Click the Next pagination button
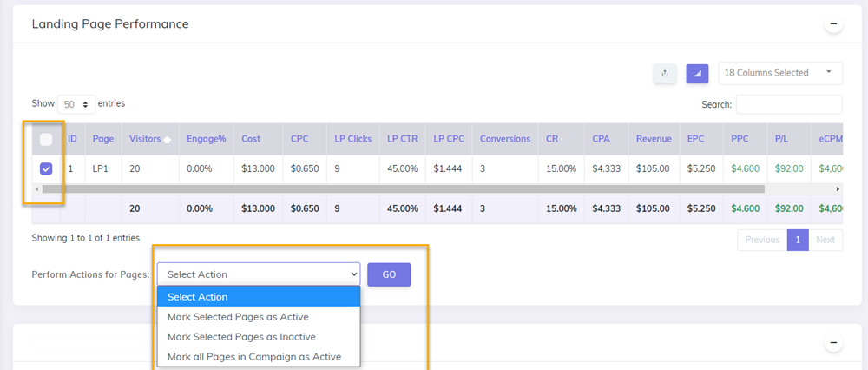This screenshot has height=370, width=868. coord(825,240)
